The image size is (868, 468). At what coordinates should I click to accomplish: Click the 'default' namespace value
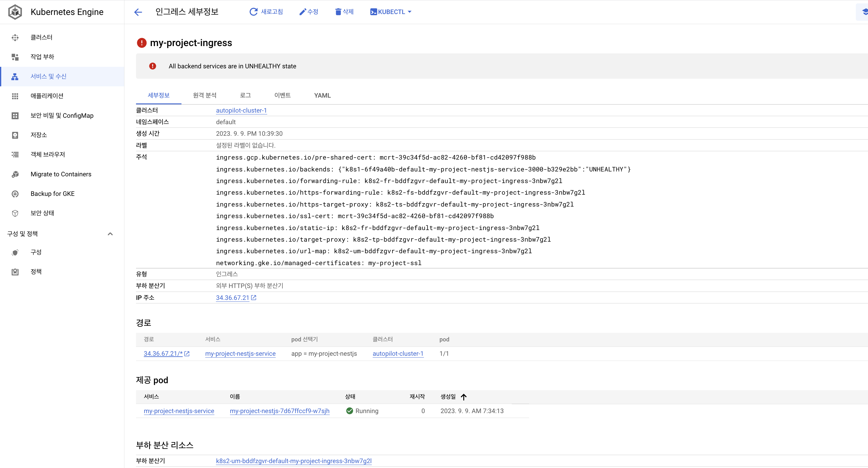(x=226, y=122)
